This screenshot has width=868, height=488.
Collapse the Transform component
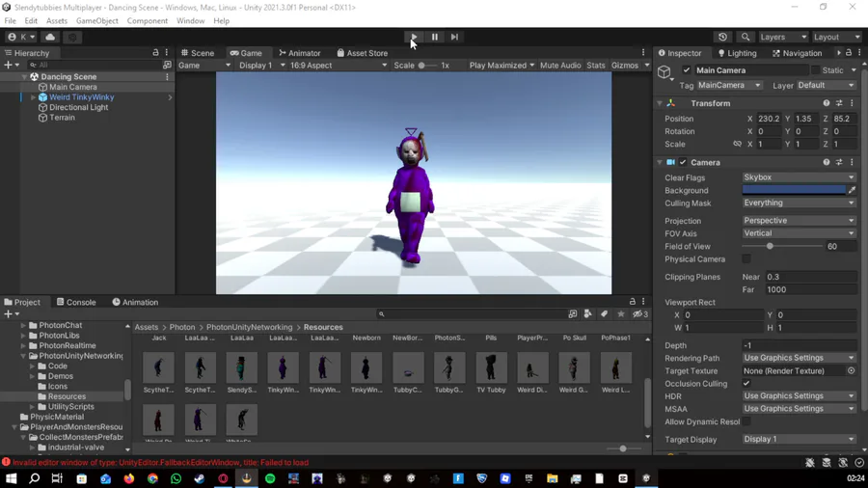(660, 103)
